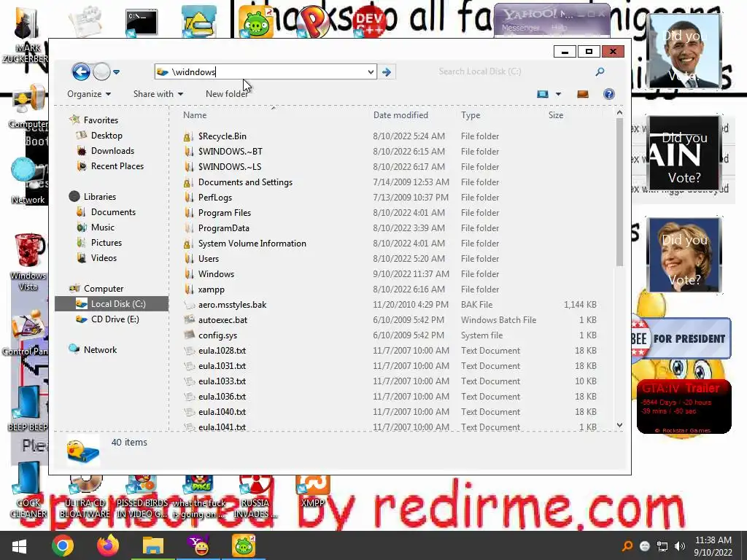Open the Windows Vista desktop icon
This screenshot has height=560, width=747.
[x=28, y=262]
